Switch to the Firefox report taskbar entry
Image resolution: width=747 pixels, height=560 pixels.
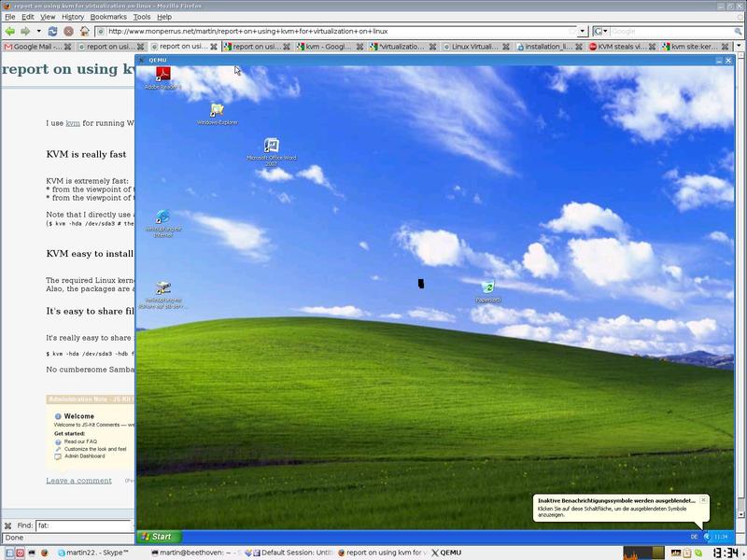click(383, 553)
